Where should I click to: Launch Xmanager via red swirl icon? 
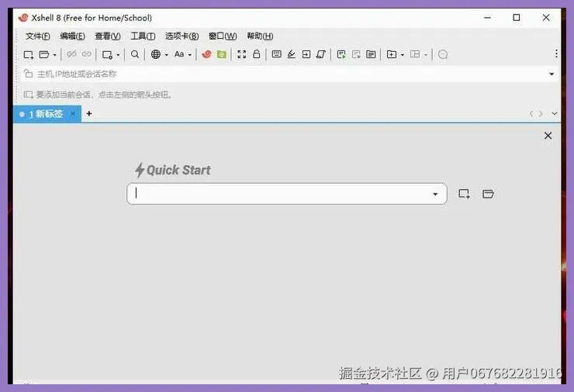click(206, 54)
